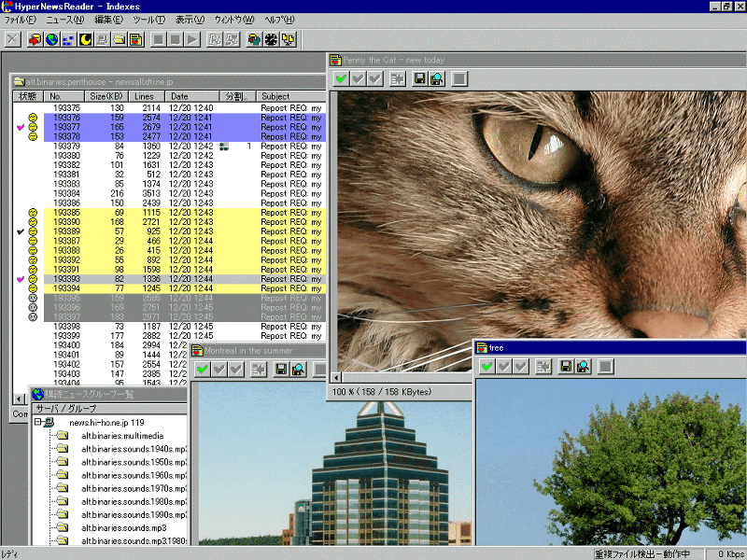Open the ウィンドウ(W) menu
Screen dimensions: 747x560
click(234, 20)
